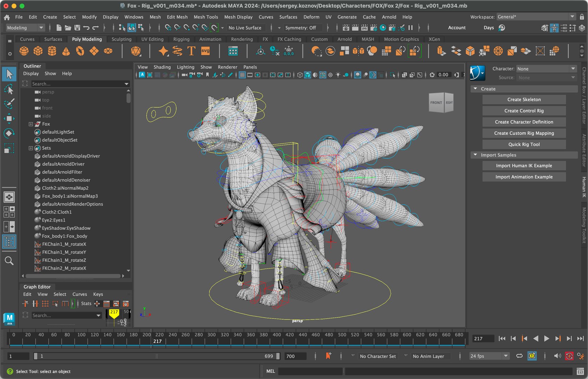Open the Outliner layout icon in the toolbox
Screen dimensions: 588x379
(x=9, y=242)
